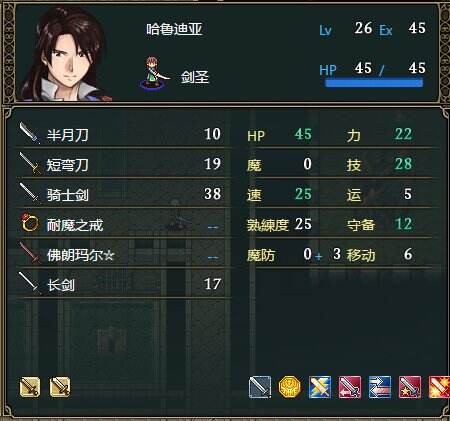
Task: Click the 剑圣 class sprite icon
Action: [x=154, y=73]
